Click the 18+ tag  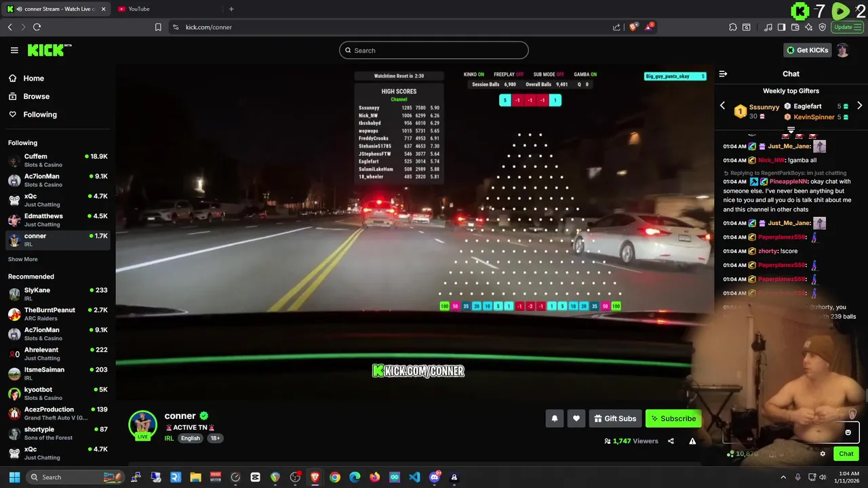pos(215,439)
